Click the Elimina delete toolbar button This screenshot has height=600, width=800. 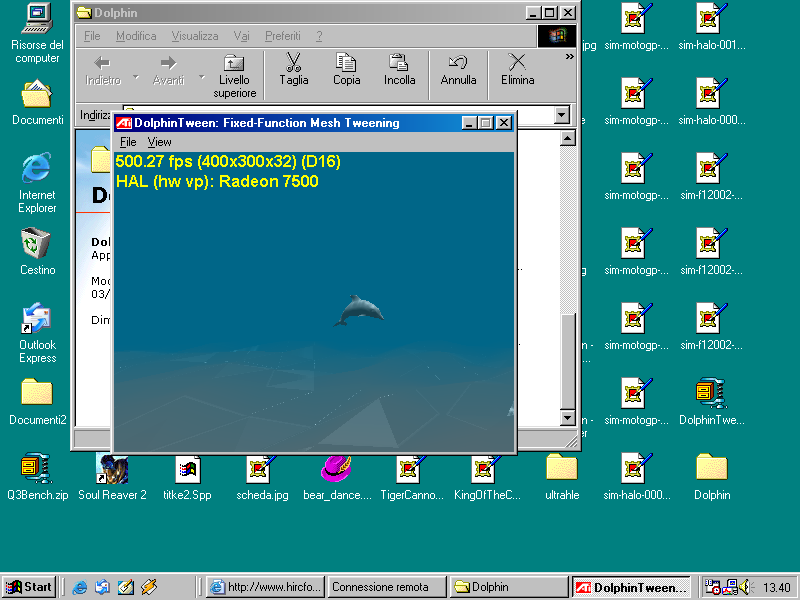pyautogui.click(x=517, y=69)
